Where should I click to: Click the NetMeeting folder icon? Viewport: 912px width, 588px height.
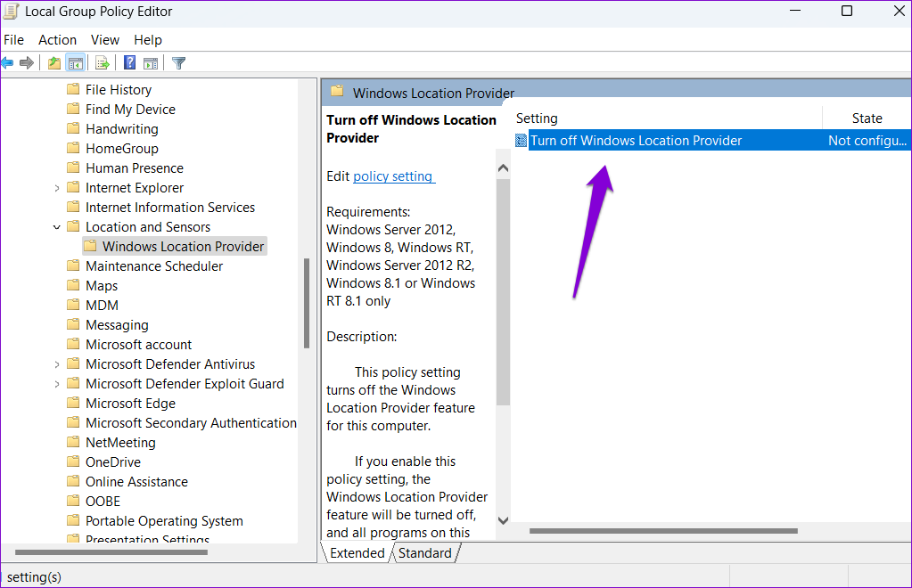coord(73,442)
